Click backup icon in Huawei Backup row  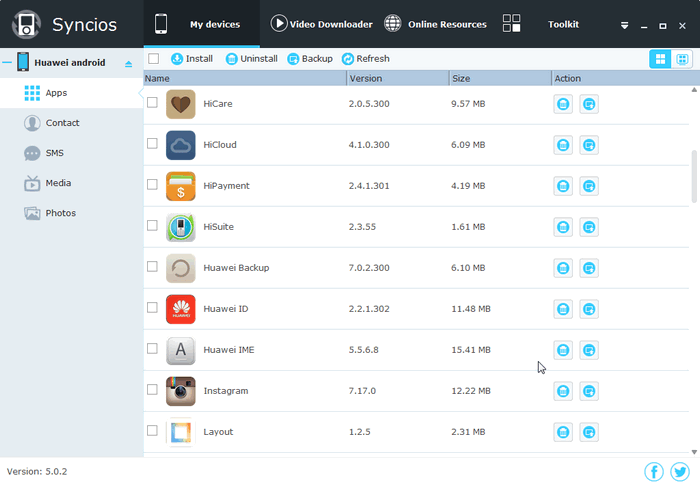tap(589, 268)
